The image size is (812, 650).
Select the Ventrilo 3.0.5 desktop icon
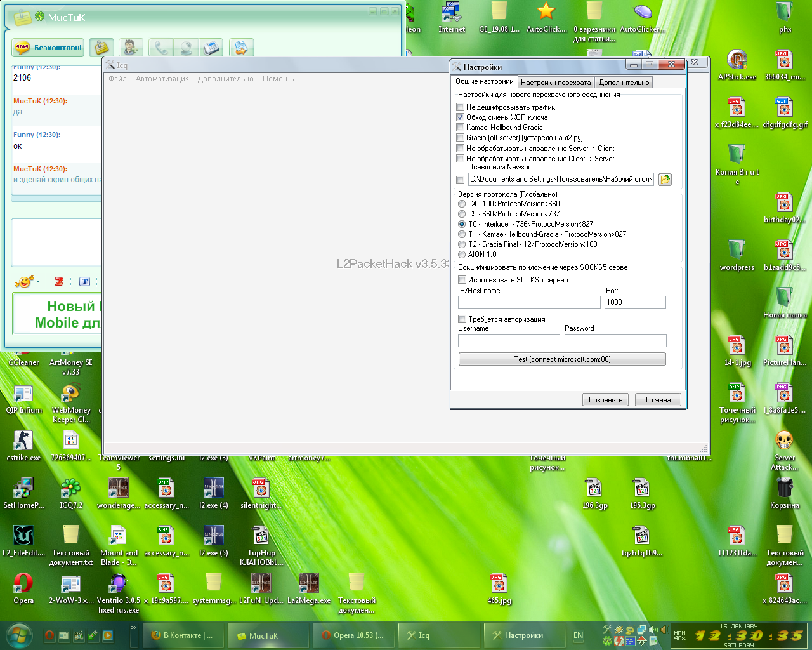click(119, 593)
